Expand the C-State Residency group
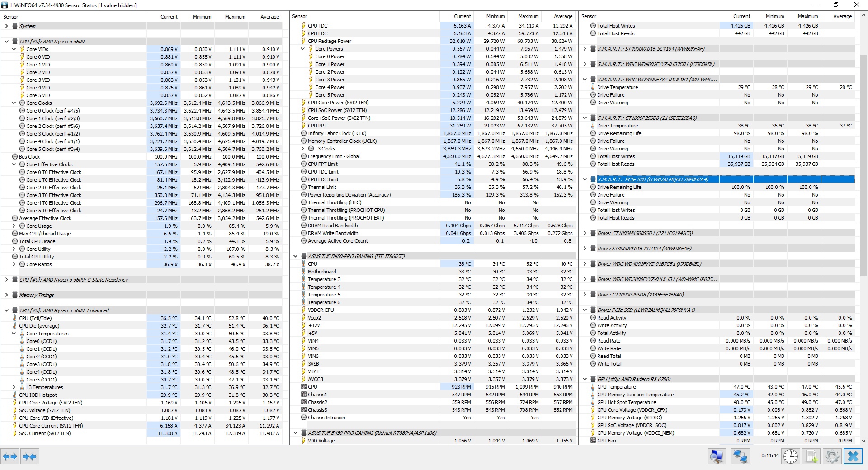Screen dimensions: 868x470 tap(6, 280)
